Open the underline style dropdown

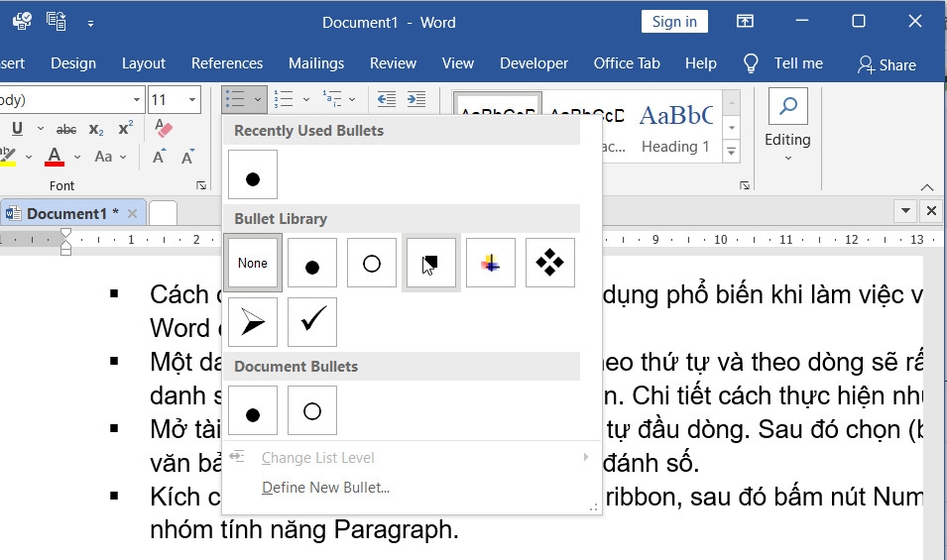[x=40, y=129]
